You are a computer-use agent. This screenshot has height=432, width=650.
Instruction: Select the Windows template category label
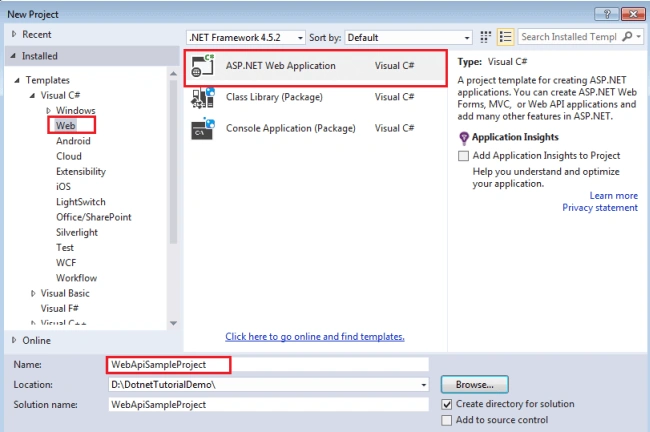[x=75, y=111]
